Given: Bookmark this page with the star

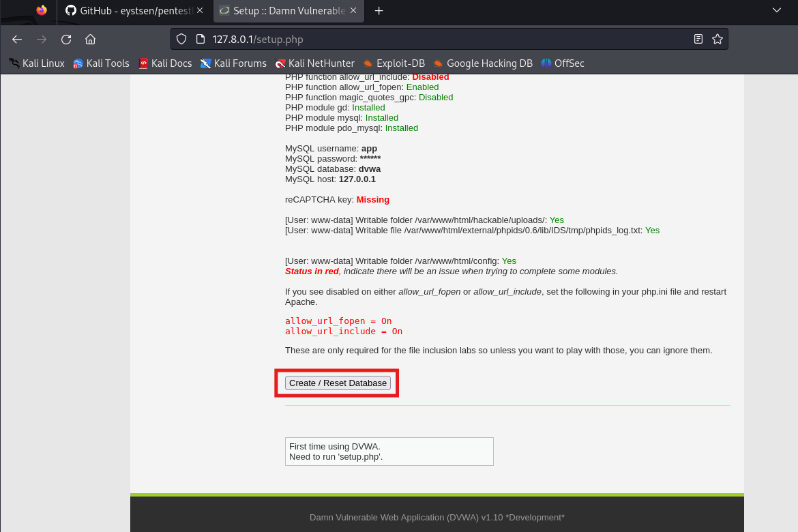Looking at the screenshot, I should click(x=718, y=39).
